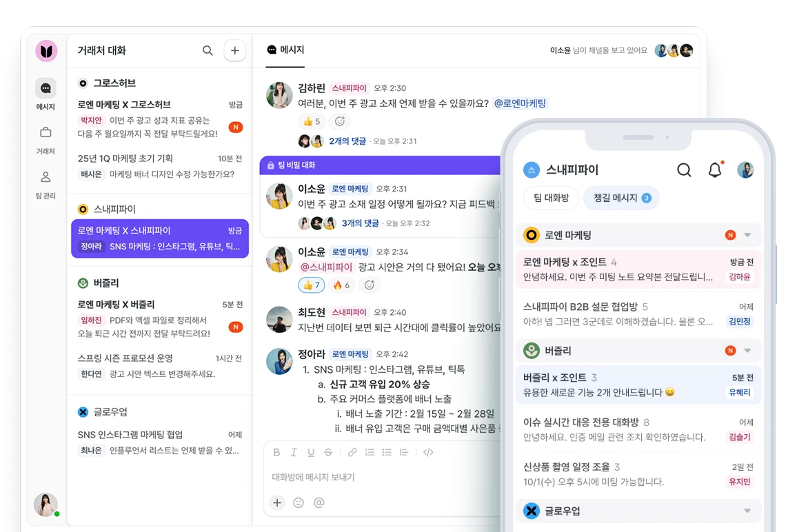
Task: Open the 메시지 sidebar section
Action: click(x=46, y=95)
